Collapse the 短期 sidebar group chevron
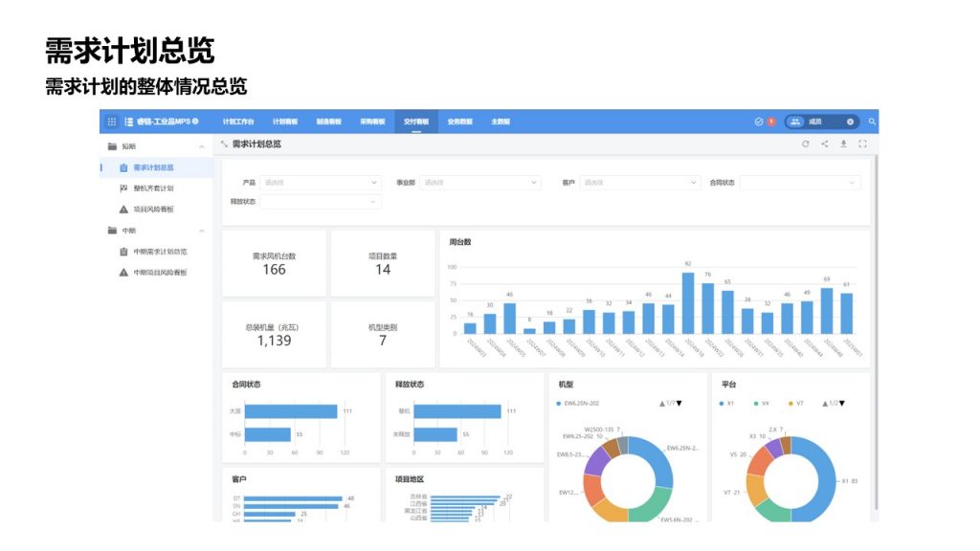Image resolution: width=980 pixels, height=551 pixels. click(x=202, y=146)
